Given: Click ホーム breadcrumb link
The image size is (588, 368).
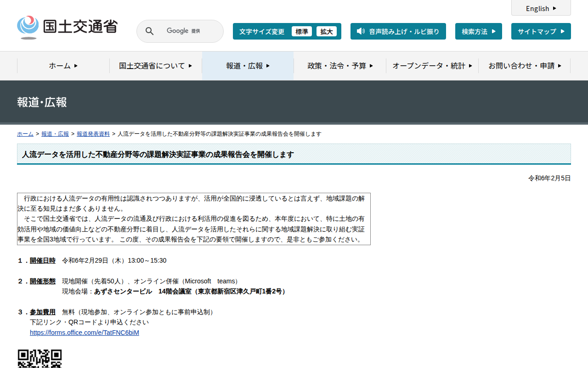Looking at the screenshot, I should pyautogui.click(x=25, y=134).
